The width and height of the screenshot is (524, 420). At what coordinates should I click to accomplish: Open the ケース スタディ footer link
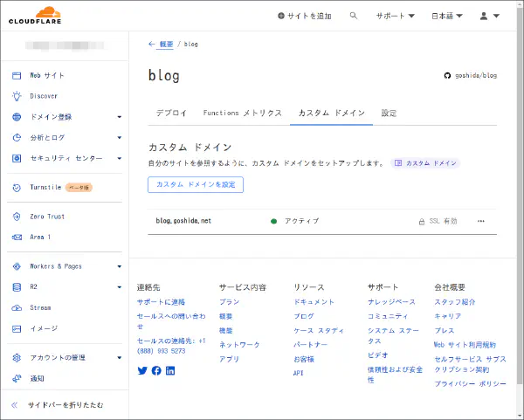coord(319,331)
